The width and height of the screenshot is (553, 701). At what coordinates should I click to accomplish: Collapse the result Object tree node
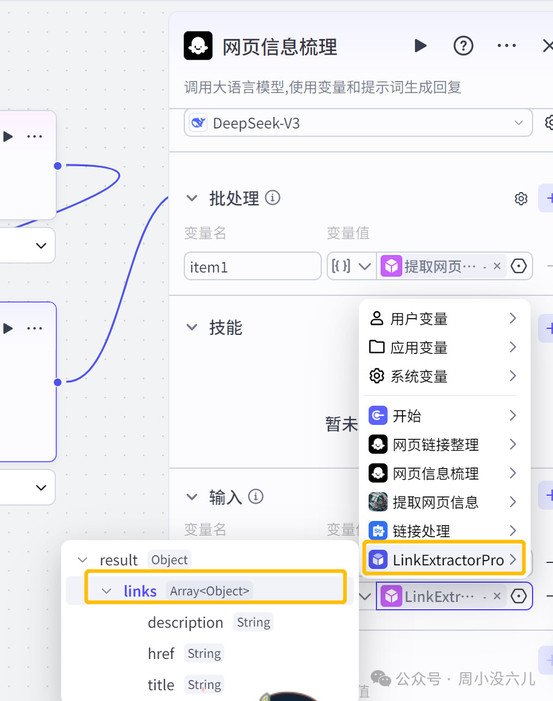point(83,560)
